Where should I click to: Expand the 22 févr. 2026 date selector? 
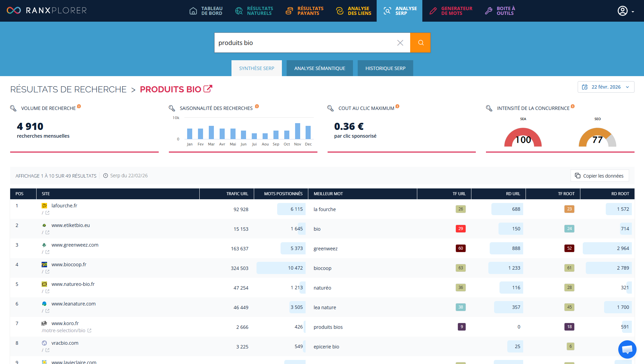606,87
